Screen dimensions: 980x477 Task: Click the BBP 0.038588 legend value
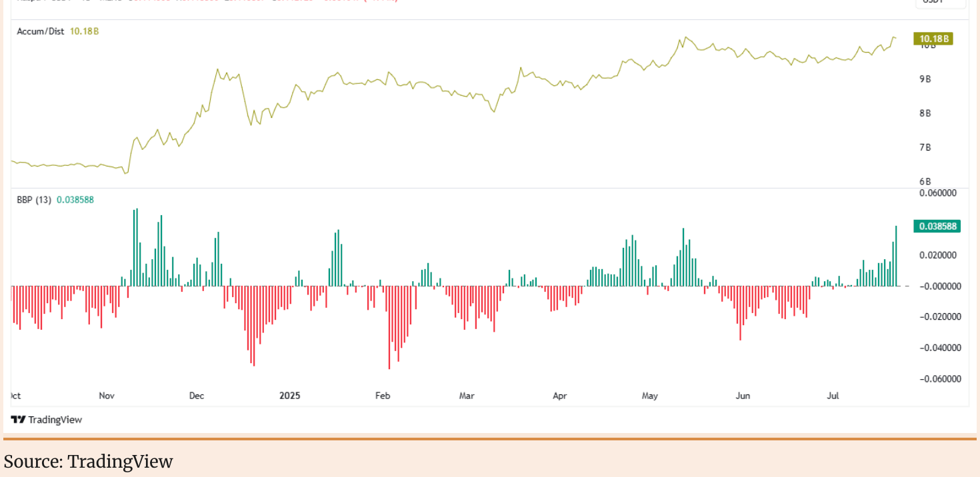pos(75,199)
